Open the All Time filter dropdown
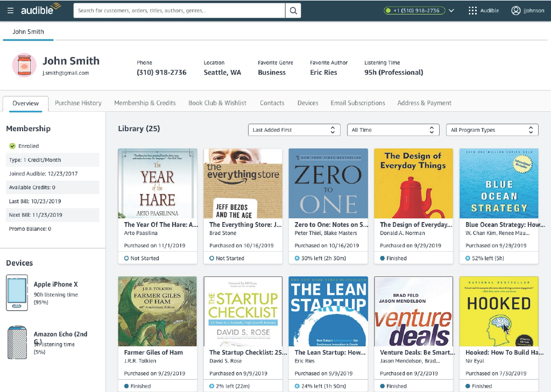 (x=393, y=130)
